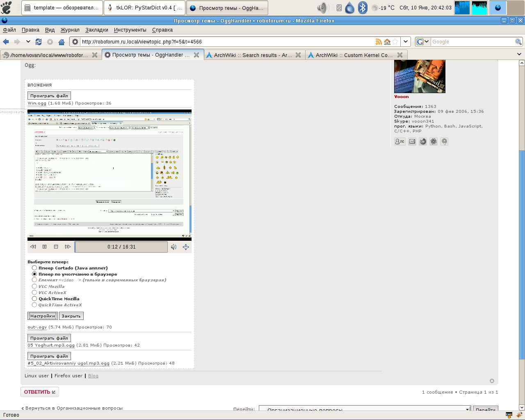Open the Firefox home page icon

click(62, 41)
